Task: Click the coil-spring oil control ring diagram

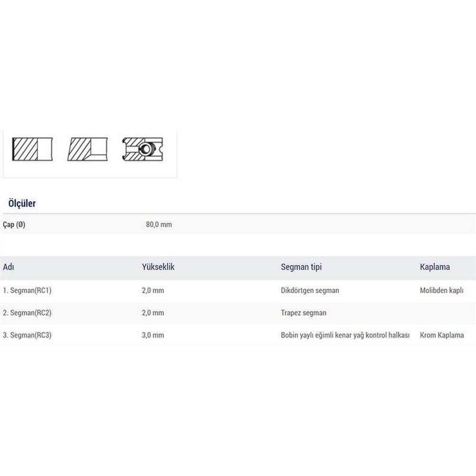Action: coord(142,149)
